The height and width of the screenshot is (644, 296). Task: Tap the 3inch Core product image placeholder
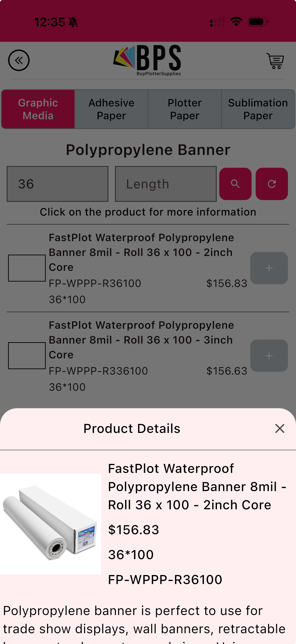[x=27, y=355]
